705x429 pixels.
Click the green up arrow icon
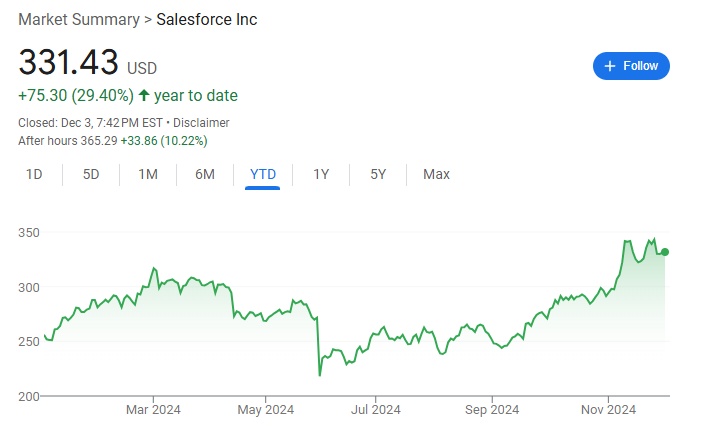point(144,96)
